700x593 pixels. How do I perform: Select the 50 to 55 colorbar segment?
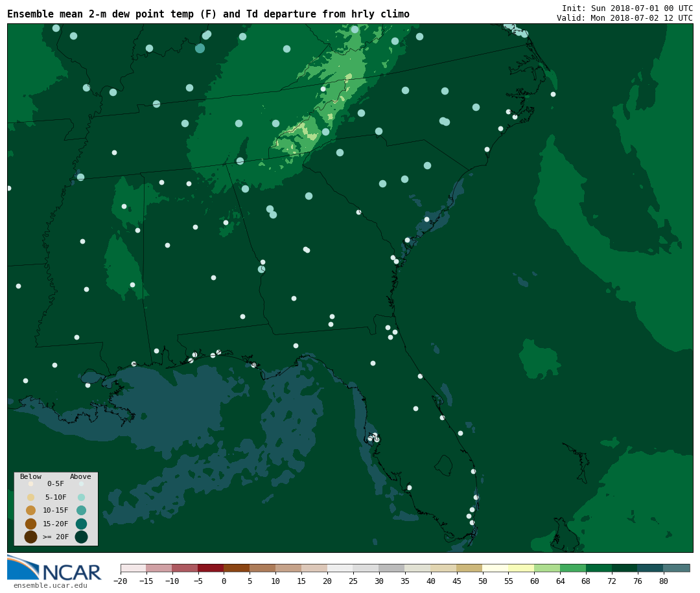(496, 568)
